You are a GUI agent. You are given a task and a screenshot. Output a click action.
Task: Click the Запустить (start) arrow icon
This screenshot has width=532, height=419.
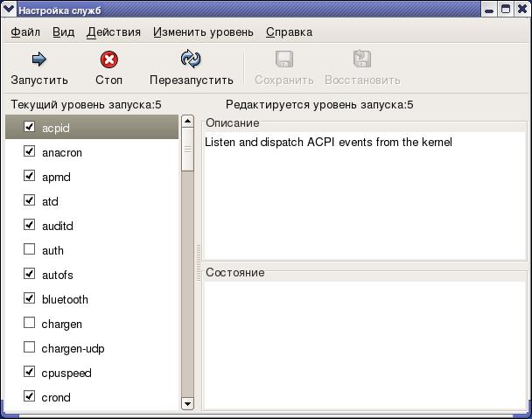click(x=39, y=59)
